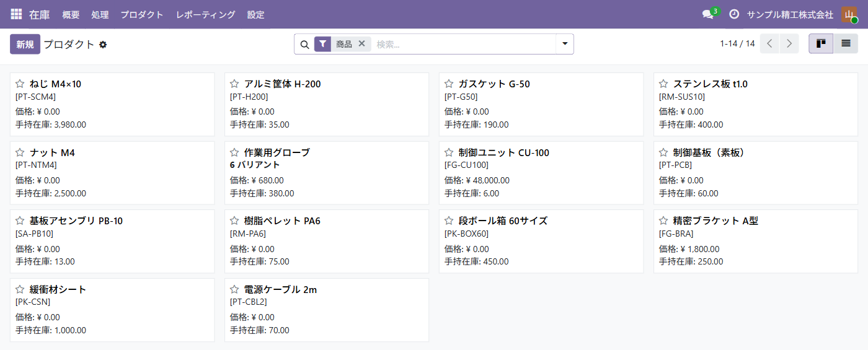Remove the 商品 filter tag
Image resolution: width=868 pixels, height=350 pixels.
(x=362, y=44)
